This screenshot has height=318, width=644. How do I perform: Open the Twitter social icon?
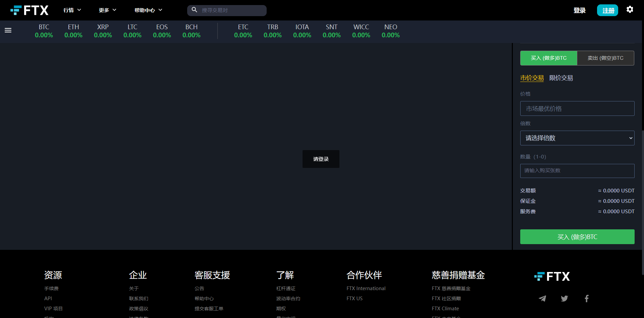pos(565,299)
